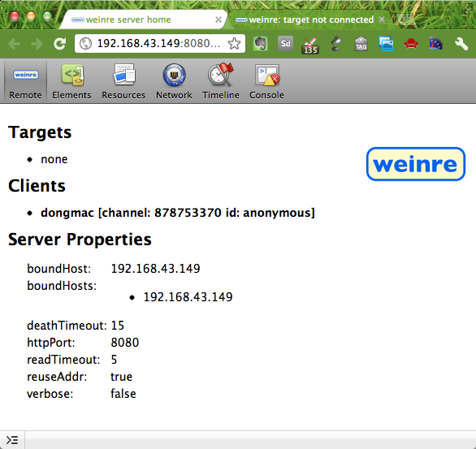Click the Targets heading
Viewport: 476px width, 449px height.
[x=40, y=132]
